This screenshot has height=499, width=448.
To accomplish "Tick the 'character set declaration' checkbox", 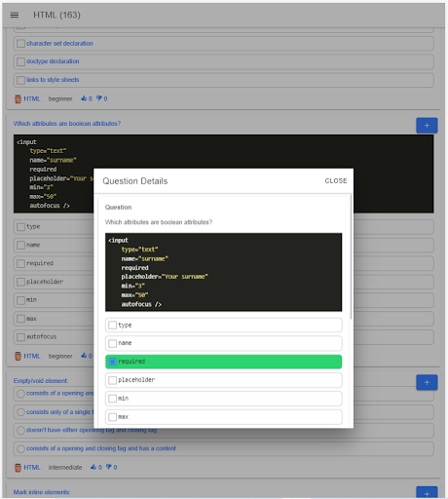I will (20, 44).
